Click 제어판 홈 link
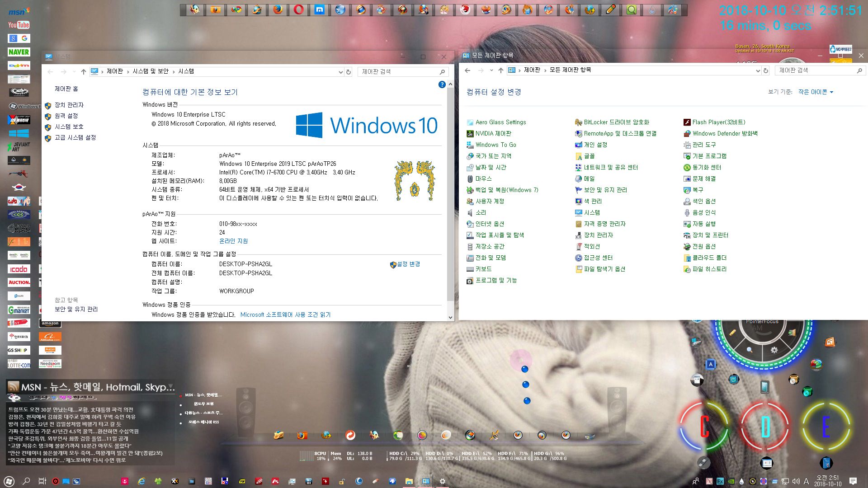The height and width of the screenshot is (488, 868). pos(66,89)
